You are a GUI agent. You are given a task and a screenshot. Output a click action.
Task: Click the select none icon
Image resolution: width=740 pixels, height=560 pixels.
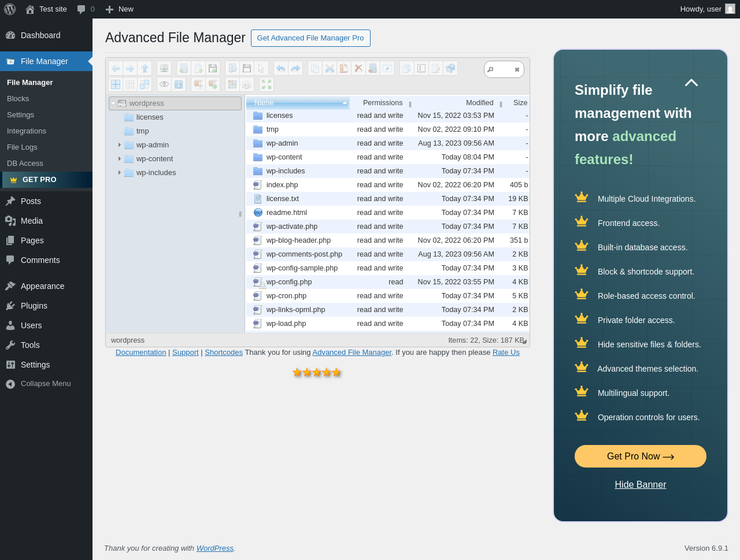click(130, 84)
